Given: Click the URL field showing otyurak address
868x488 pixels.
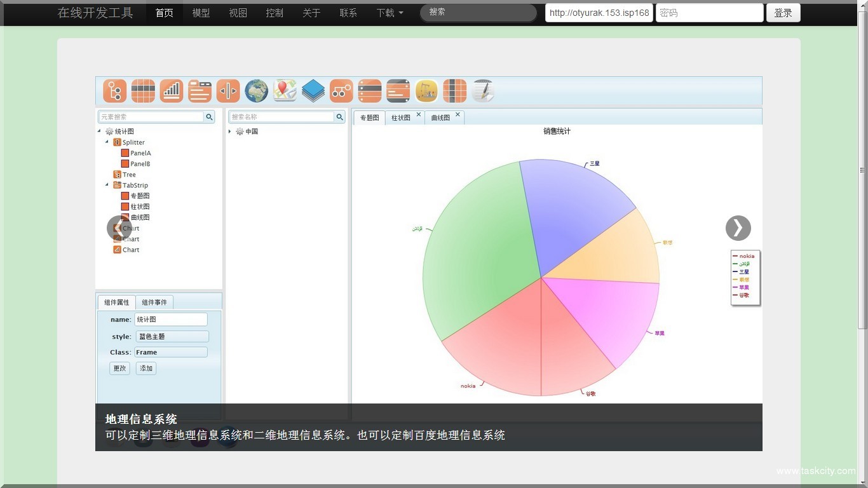Looking at the screenshot, I should (599, 13).
